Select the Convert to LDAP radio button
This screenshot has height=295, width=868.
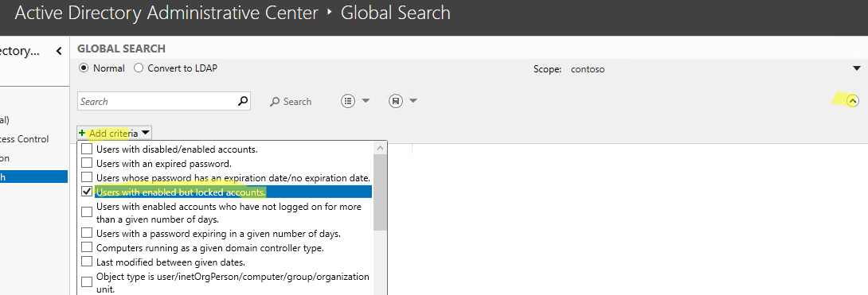coord(139,68)
